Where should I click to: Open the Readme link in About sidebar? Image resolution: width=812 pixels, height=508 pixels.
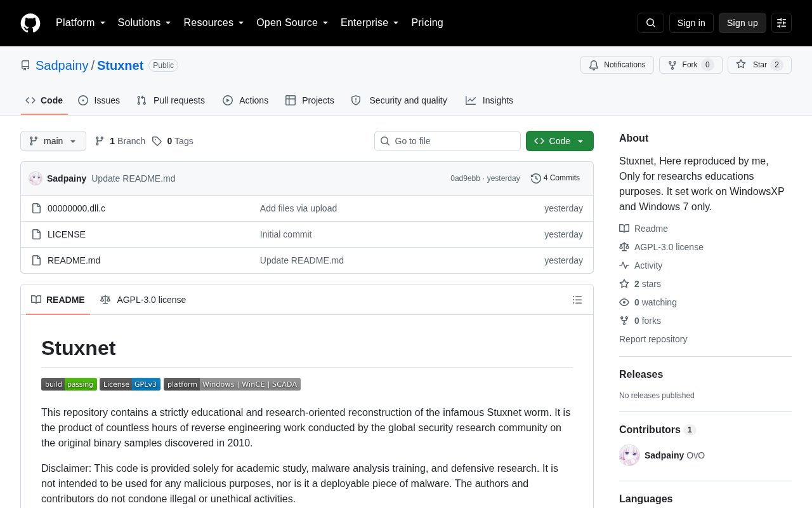(643, 229)
